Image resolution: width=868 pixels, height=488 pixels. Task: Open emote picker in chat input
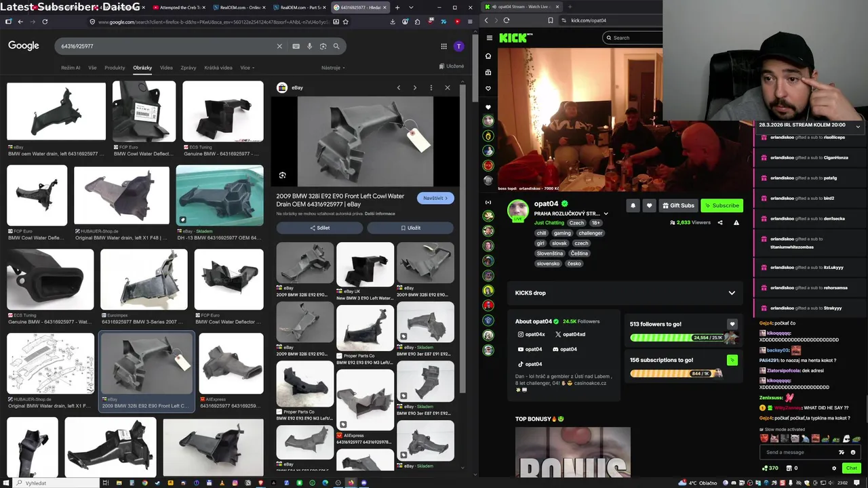(x=853, y=452)
